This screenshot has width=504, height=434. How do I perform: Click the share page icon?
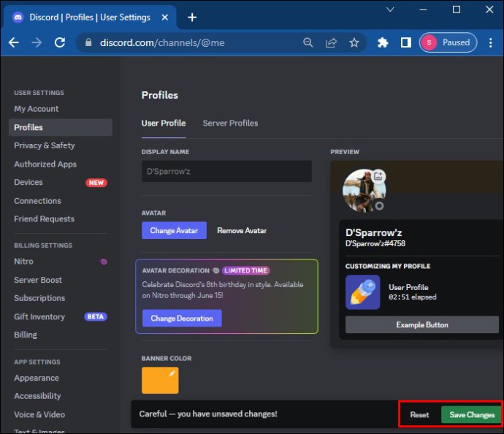pyautogui.click(x=331, y=42)
